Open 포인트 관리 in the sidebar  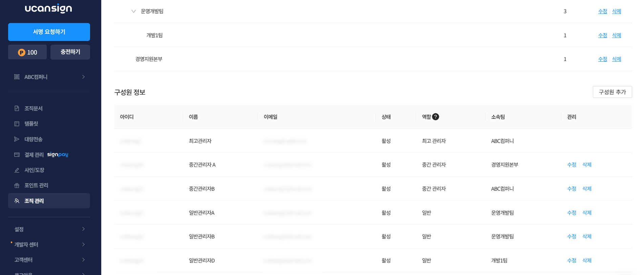(49, 185)
